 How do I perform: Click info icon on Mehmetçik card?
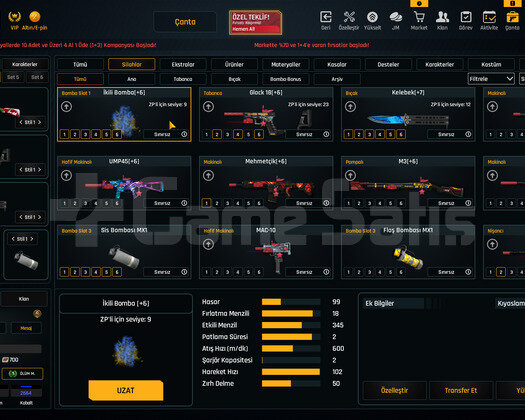[326, 203]
